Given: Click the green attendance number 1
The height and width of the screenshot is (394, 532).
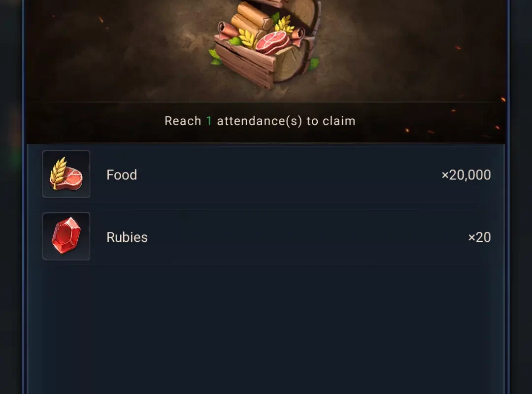Looking at the screenshot, I should click(209, 121).
